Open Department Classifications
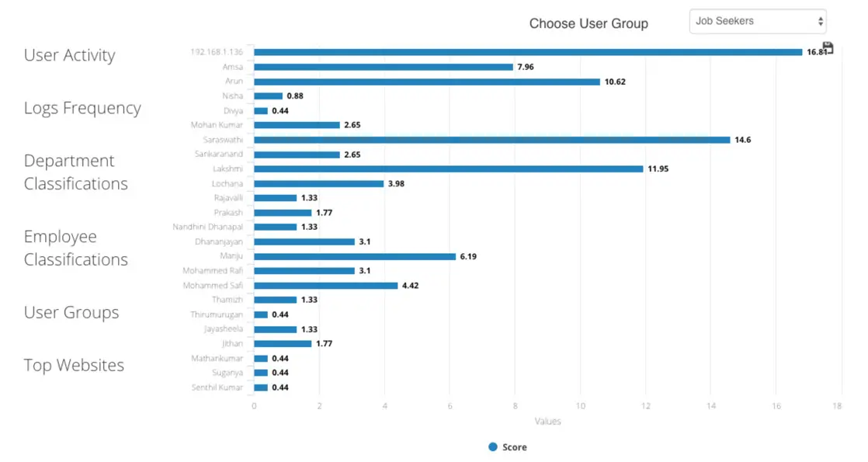This screenshot has height=462, width=868. click(x=75, y=172)
